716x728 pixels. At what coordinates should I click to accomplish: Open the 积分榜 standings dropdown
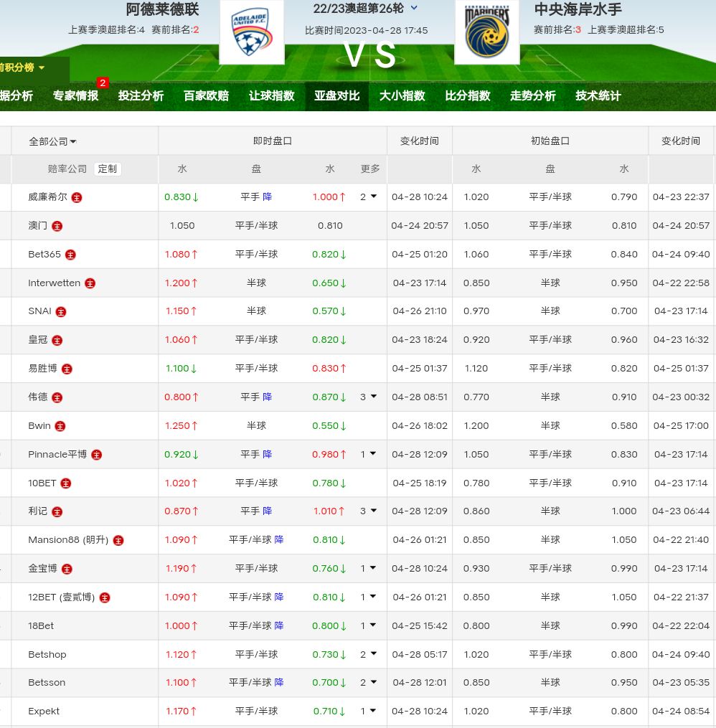(22, 67)
